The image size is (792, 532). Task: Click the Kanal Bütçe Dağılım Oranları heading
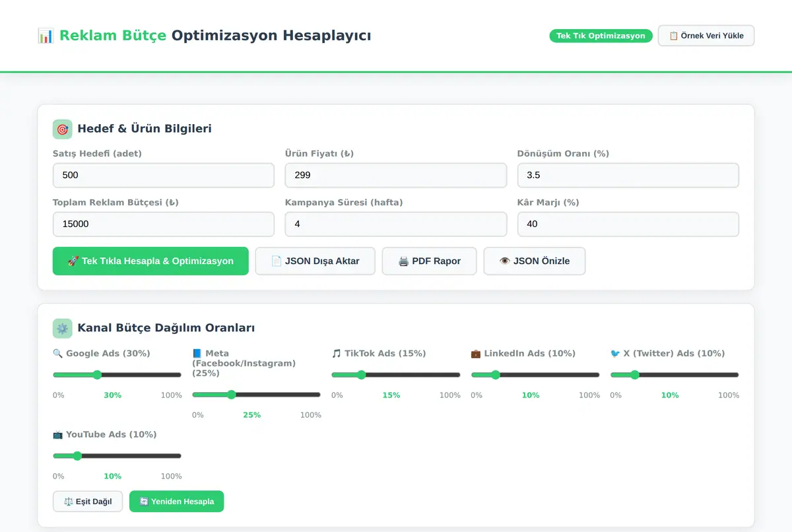click(x=166, y=328)
